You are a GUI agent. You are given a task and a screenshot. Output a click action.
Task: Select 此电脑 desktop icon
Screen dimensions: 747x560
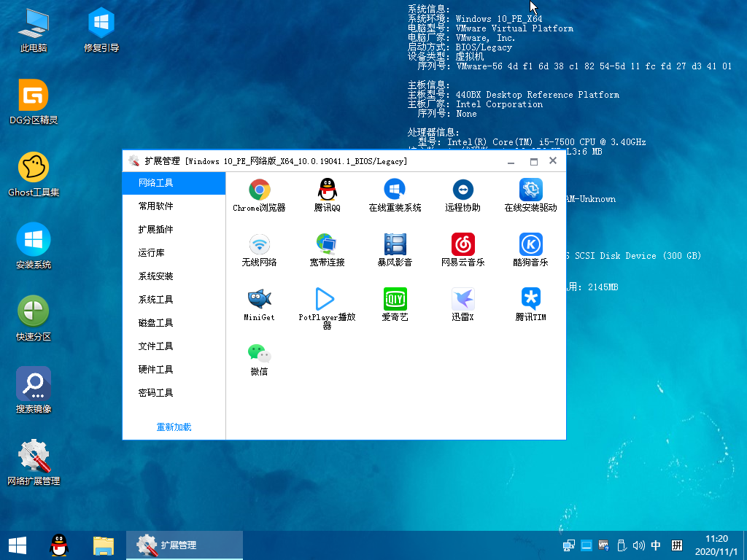click(34, 29)
